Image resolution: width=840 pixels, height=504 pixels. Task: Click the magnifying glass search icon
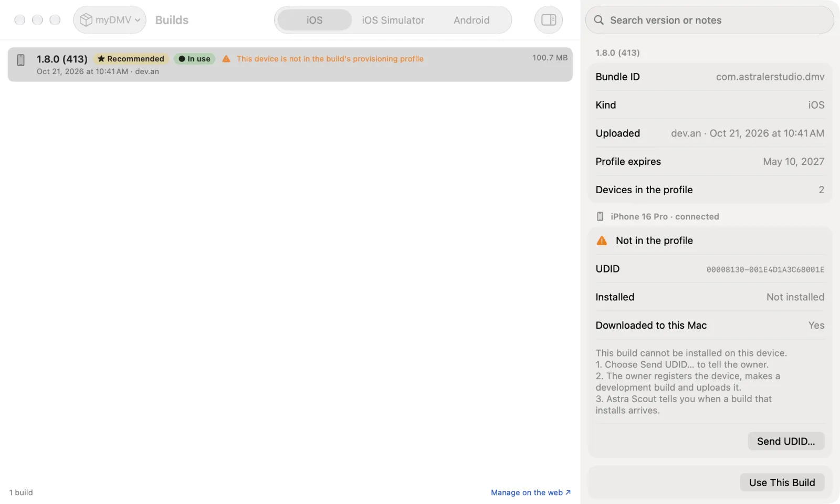598,20
